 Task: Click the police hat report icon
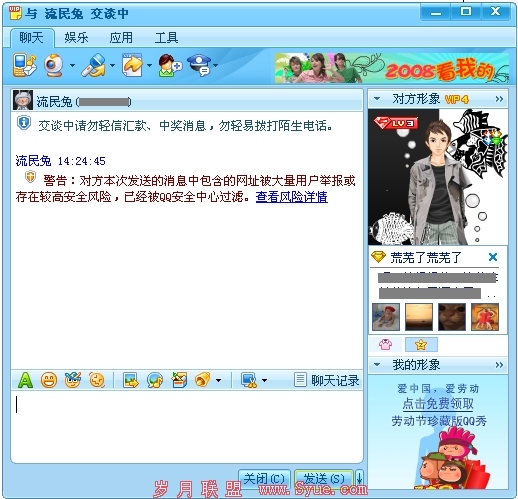[x=199, y=65]
